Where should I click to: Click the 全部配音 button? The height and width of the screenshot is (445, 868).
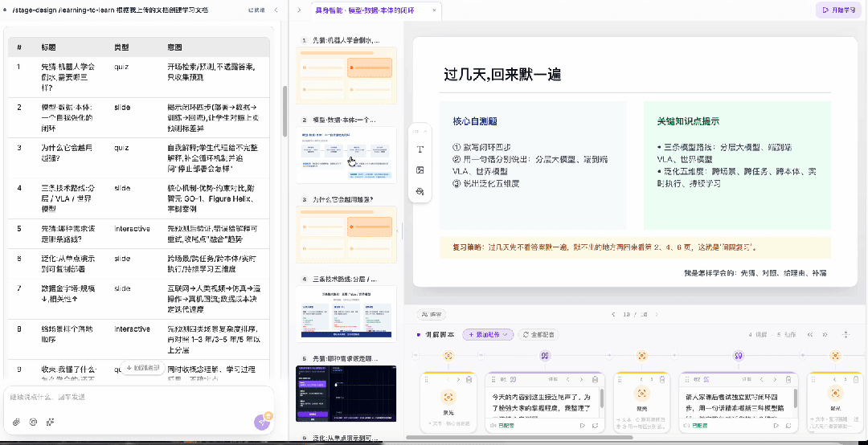pyautogui.click(x=538, y=335)
